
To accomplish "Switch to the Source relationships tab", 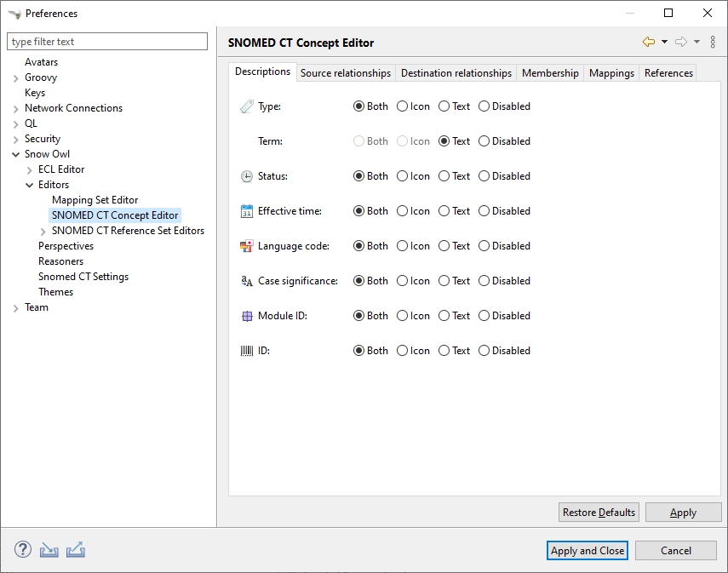I will point(346,73).
